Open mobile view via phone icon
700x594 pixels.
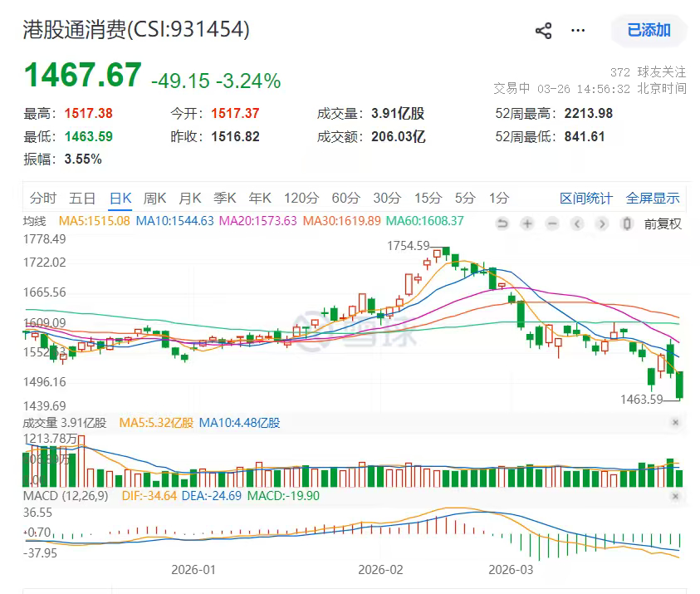(626, 223)
